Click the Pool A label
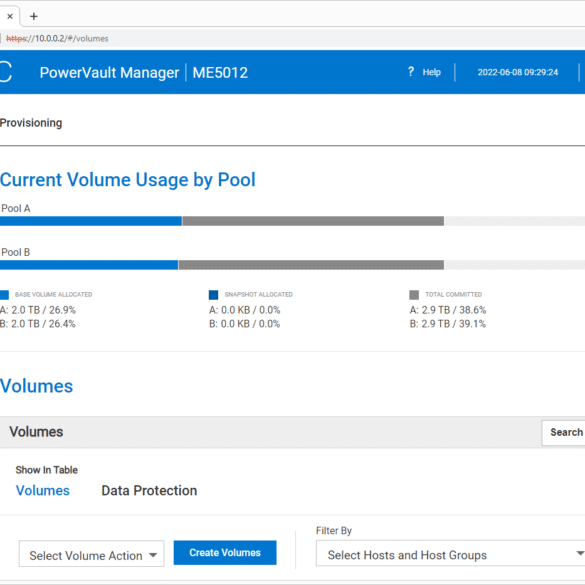The image size is (585, 585). click(x=16, y=208)
